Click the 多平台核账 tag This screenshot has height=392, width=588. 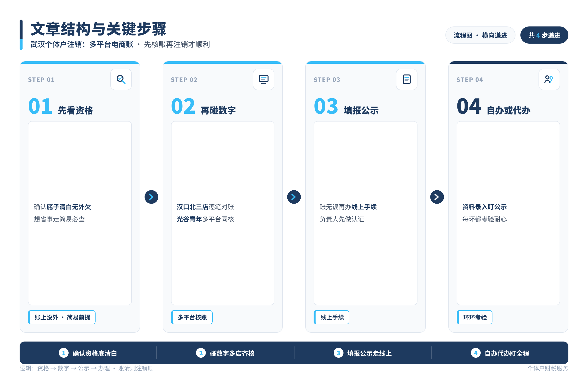click(x=192, y=317)
